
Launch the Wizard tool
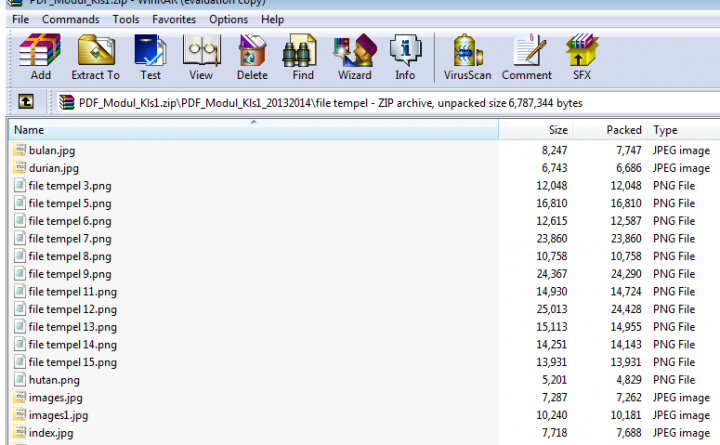click(x=354, y=56)
